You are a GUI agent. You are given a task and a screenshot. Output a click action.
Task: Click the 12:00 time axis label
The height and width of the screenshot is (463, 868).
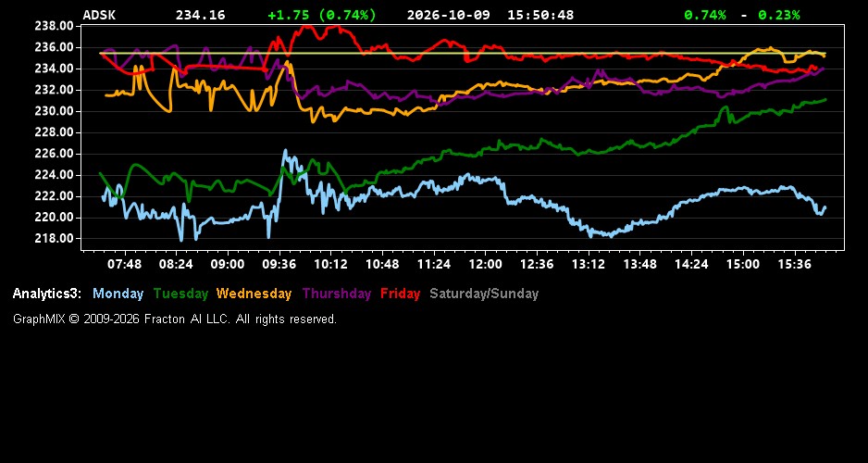[x=485, y=264]
